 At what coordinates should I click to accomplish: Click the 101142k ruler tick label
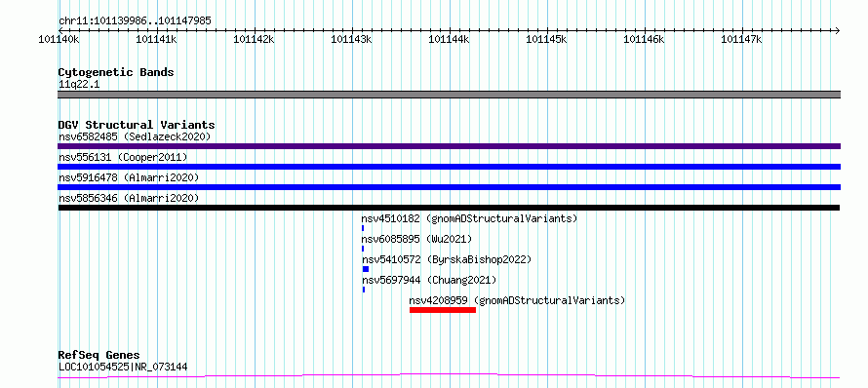[254, 39]
